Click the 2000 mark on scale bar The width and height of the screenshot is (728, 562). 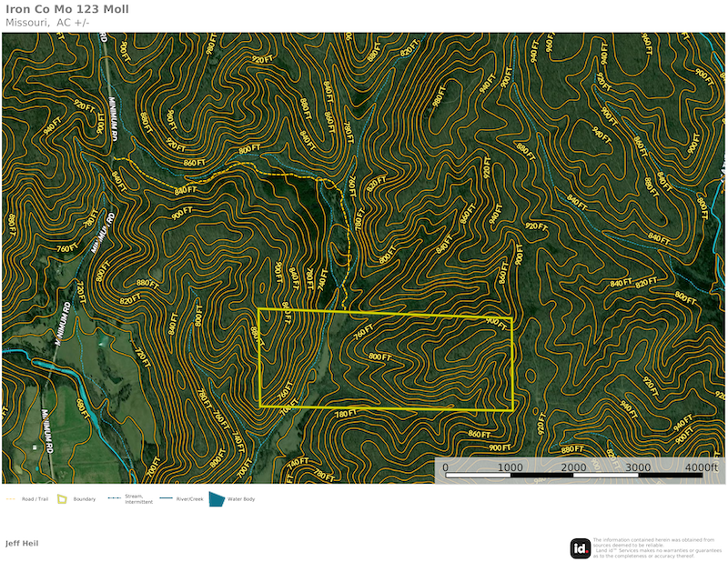574,467
